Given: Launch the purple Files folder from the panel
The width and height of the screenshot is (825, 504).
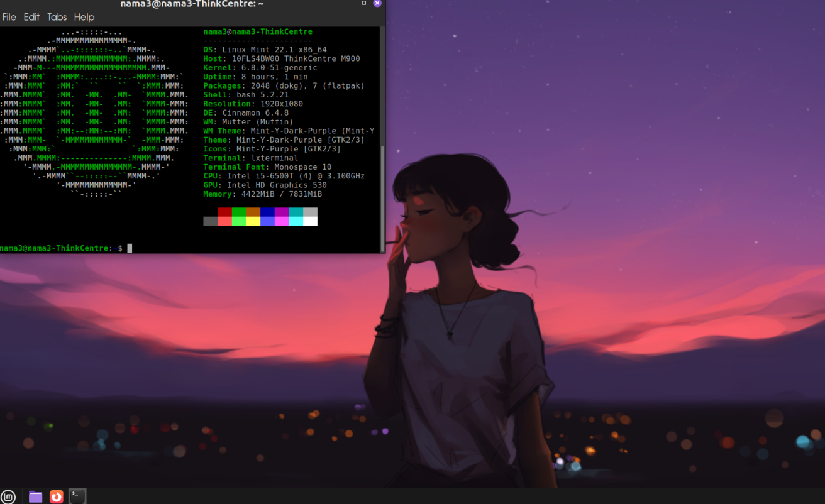Looking at the screenshot, I should coord(36,496).
